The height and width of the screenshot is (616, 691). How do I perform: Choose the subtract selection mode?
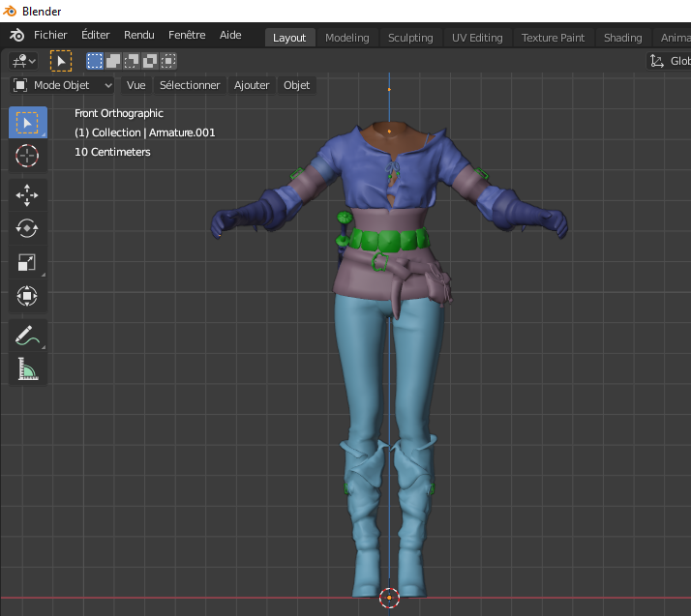[132, 61]
